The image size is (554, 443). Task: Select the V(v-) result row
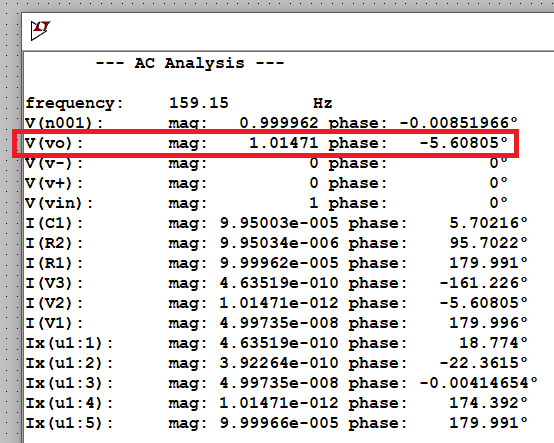click(x=266, y=163)
